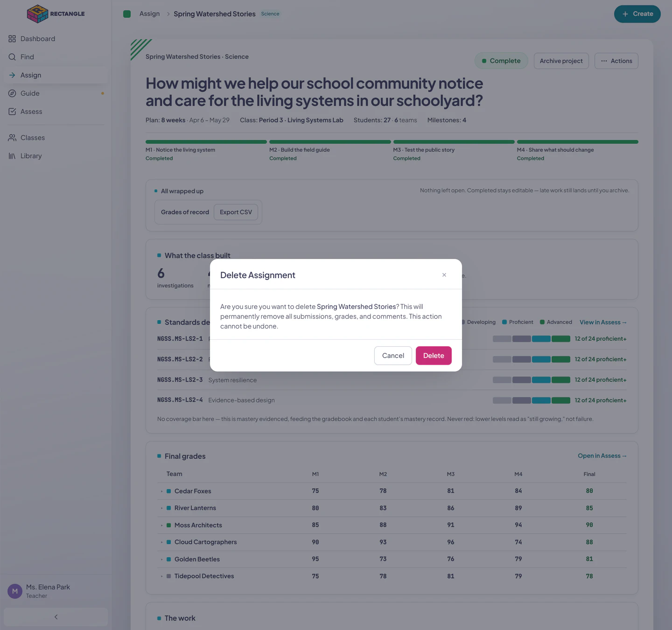Expand the Golden Beetles team row
The height and width of the screenshot is (630, 672).
(x=162, y=560)
